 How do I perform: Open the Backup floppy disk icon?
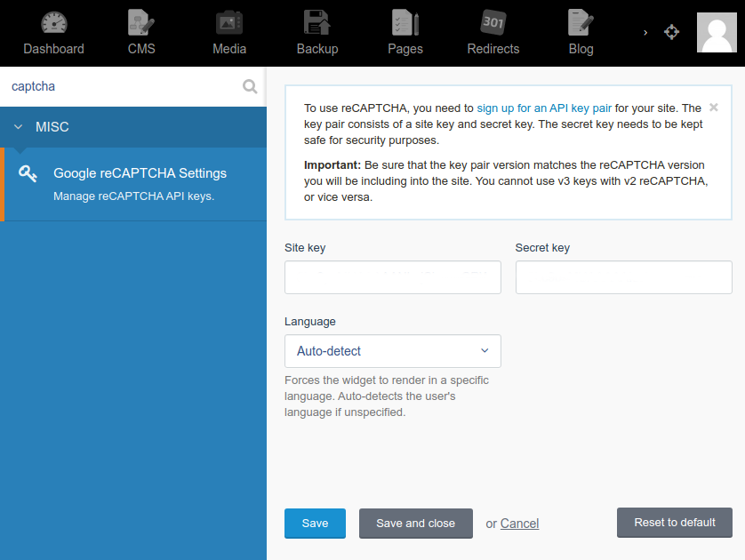pyautogui.click(x=316, y=23)
